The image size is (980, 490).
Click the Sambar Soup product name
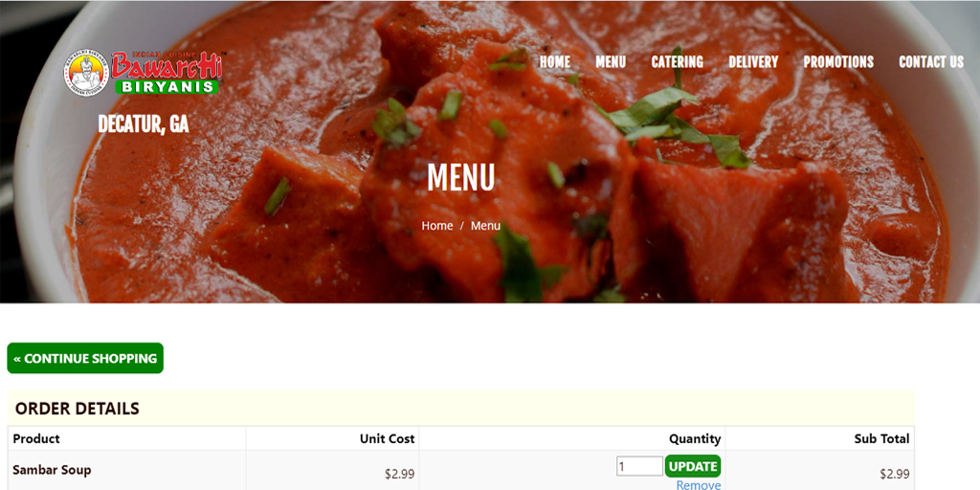52,470
